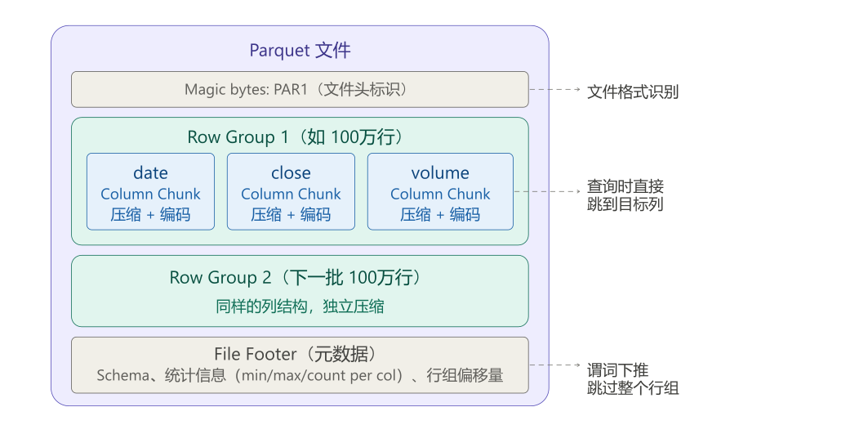Select the Magic bytes PAR1 header box

(x=300, y=89)
